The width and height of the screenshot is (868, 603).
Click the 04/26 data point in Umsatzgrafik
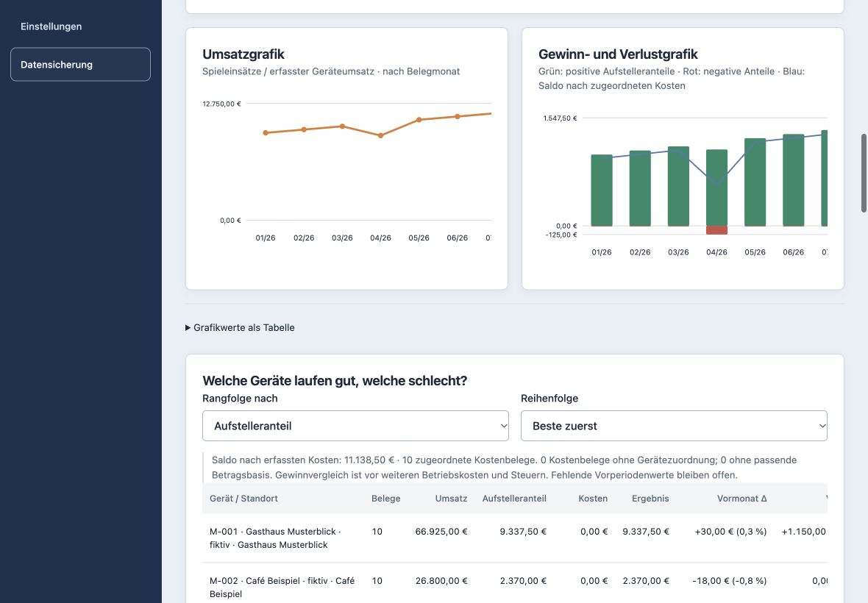tap(380, 135)
